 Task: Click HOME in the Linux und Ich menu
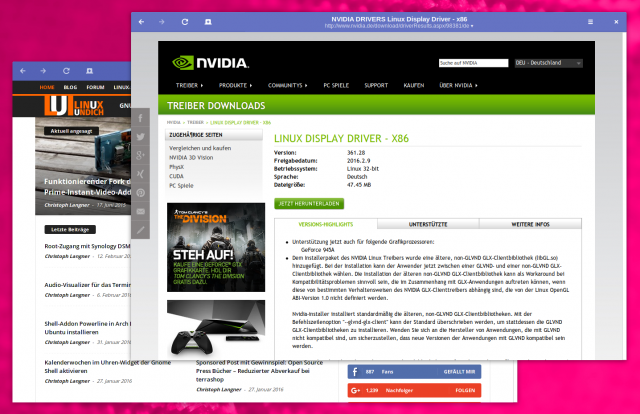point(47,87)
